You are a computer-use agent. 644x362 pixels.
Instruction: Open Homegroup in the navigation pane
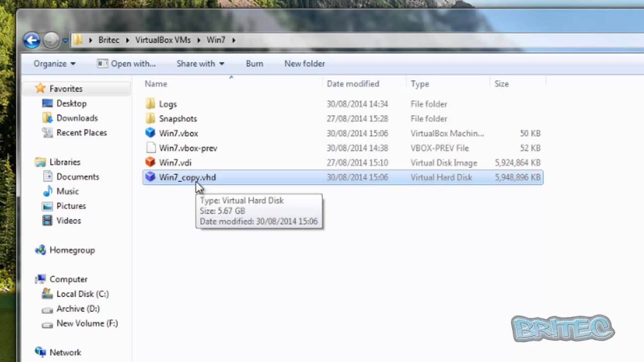coord(72,250)
